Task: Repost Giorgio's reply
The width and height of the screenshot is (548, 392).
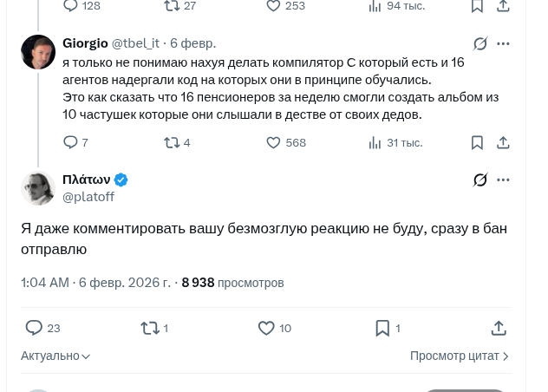Action: (171, 142)
